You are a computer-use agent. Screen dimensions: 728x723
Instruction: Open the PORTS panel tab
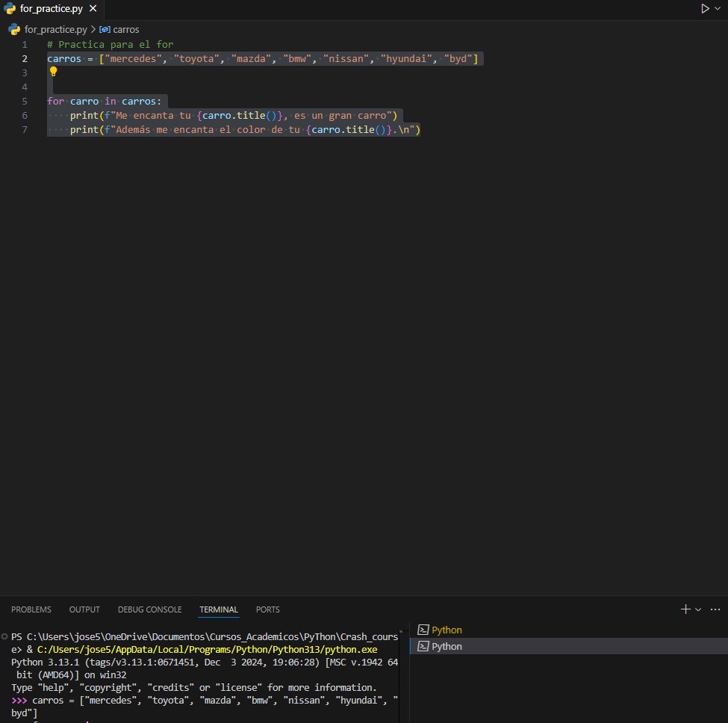click(267, 609)
